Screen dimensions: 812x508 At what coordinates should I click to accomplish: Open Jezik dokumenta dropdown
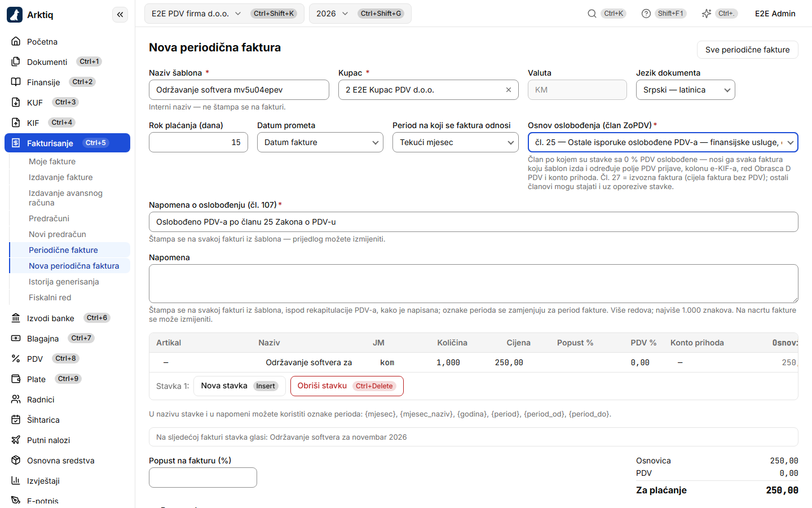[686, 90]
